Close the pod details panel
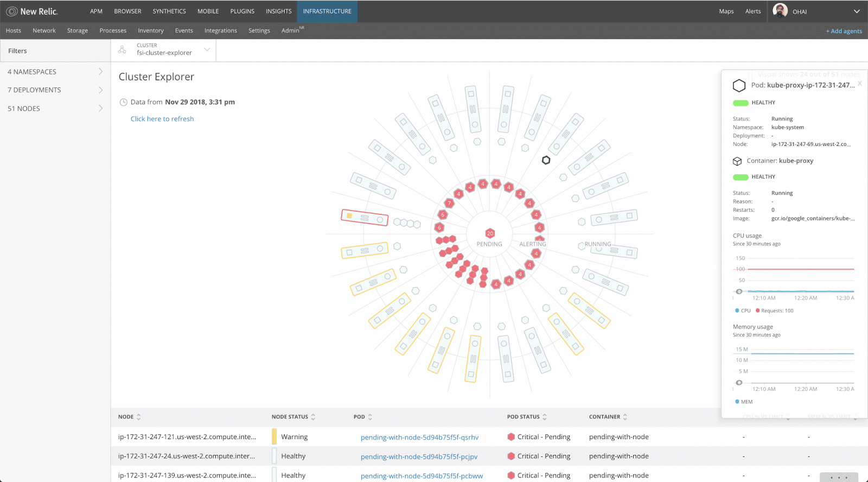Screen dimensions: 868x482 860,84
